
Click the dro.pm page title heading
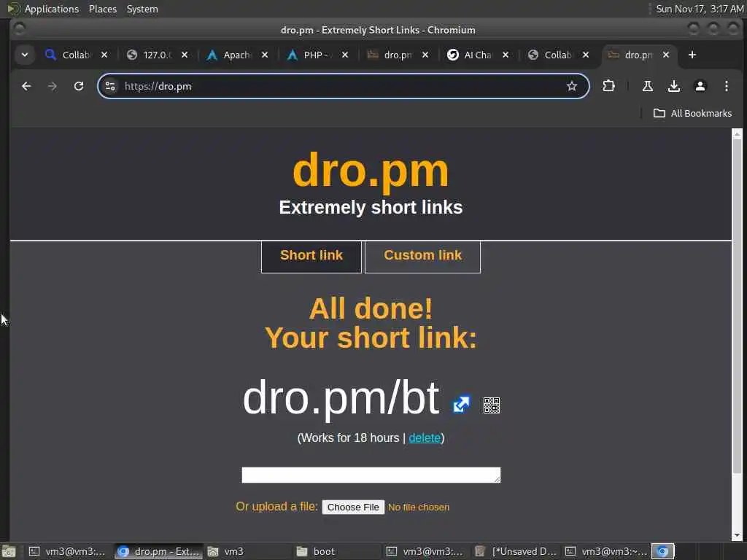point(371,171)
